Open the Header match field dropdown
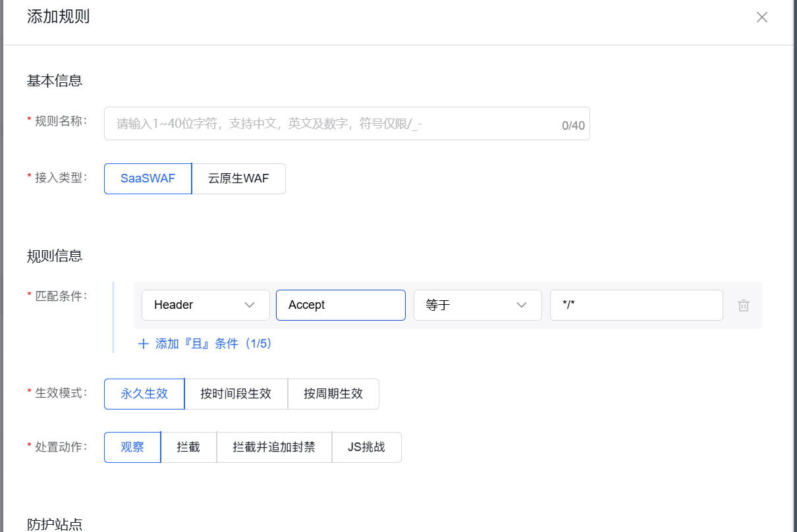The height and width of the screenshot is (532, 797). 206,305
